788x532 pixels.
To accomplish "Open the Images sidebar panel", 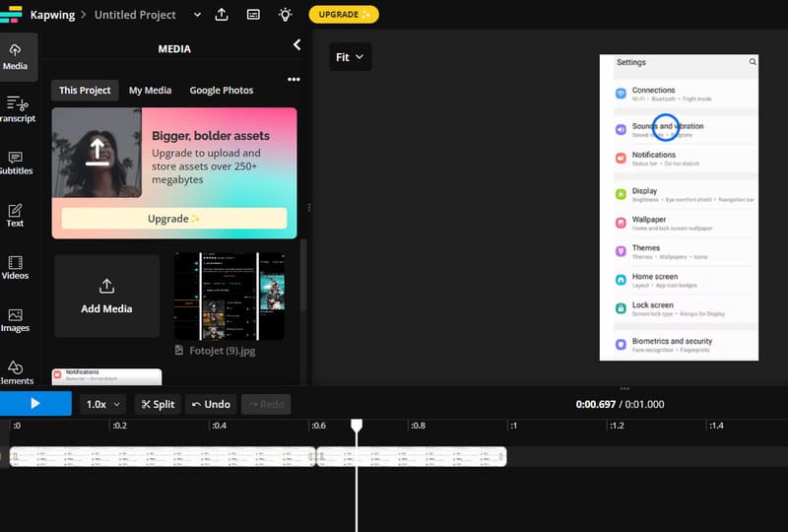I will tap(15, 320).
